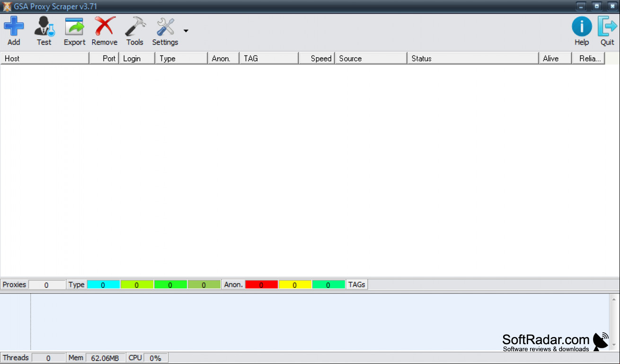Screen dimensions: 620x364
Task: Click log panel scrollbar up arrow
Action: pyautogui.click(x=614, y=299)
